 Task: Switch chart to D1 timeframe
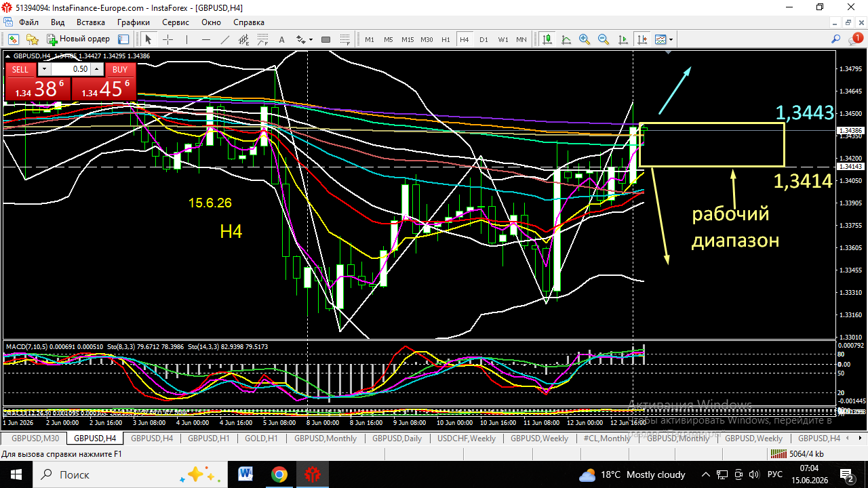point(484,39)
